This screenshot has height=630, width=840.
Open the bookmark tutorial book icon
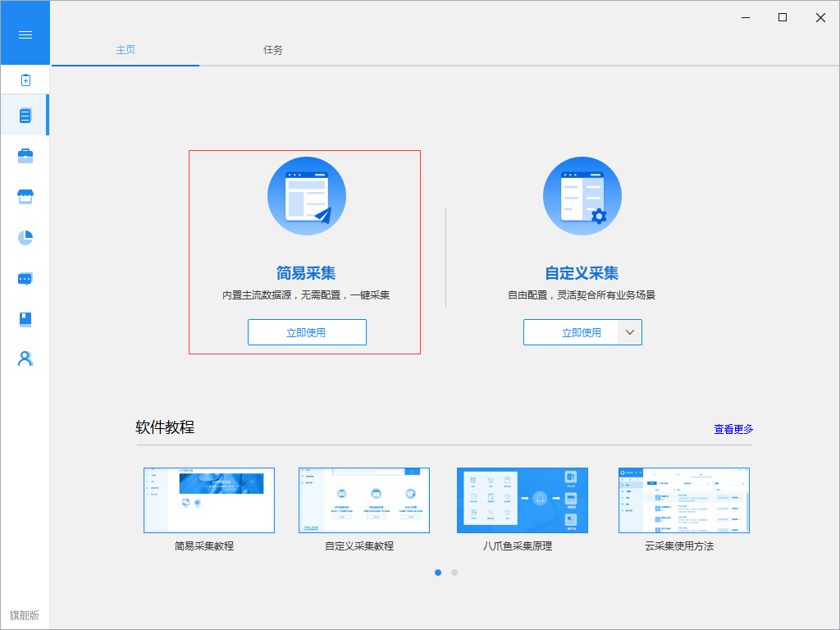(25, 319)
